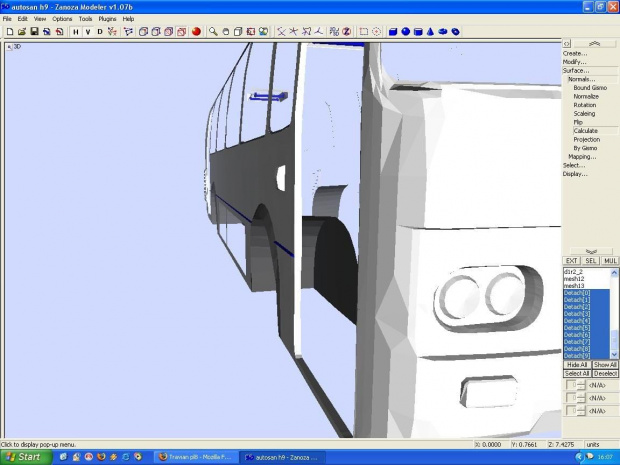620x465 pixels.
Task: Toggle the H axis lock button
Action: pyautogui.click(x=75, y=31)
